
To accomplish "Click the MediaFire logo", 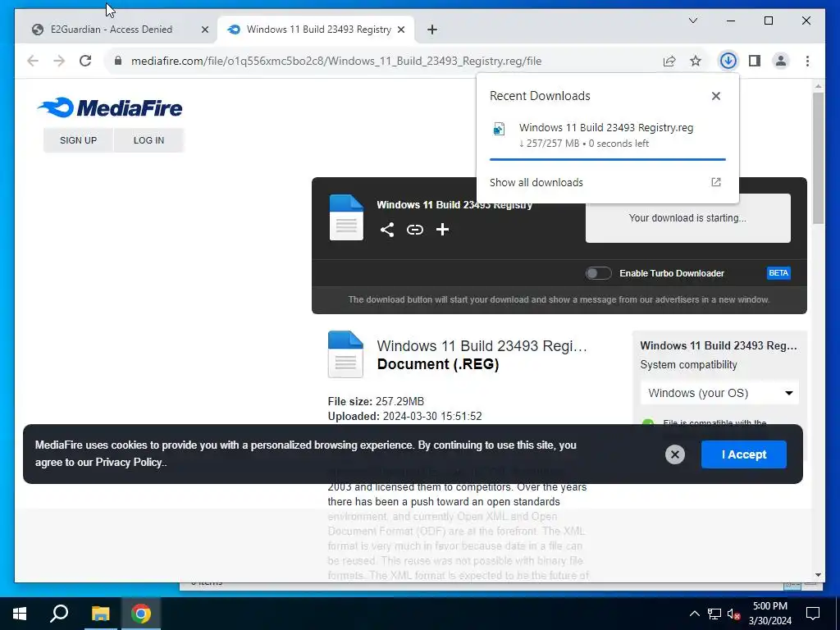I will 111,107.
